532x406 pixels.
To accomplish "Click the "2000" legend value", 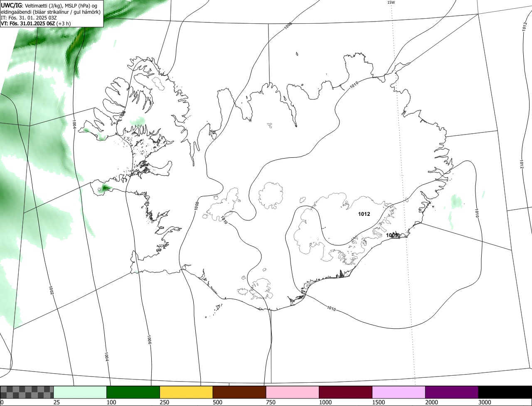I will pyautogui.click(x=431, y=402).
